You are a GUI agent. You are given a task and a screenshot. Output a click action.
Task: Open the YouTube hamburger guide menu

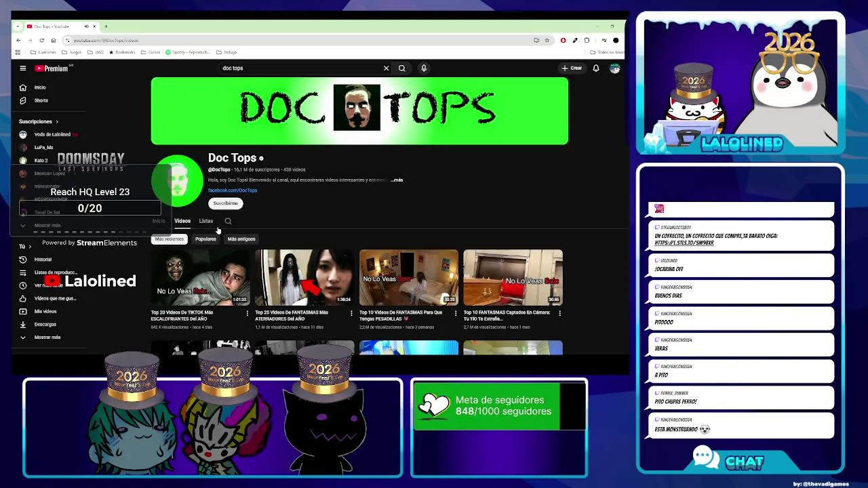(x=22, y=68)
